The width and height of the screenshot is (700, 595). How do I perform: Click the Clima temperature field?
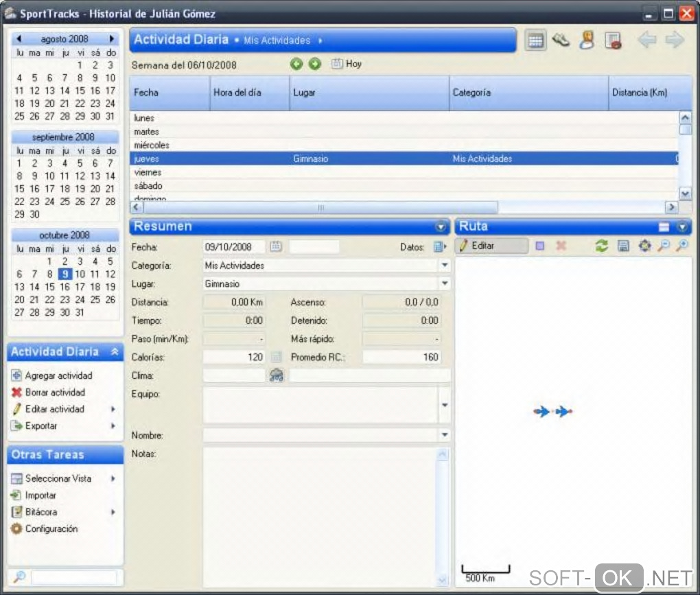coord(234,375)
